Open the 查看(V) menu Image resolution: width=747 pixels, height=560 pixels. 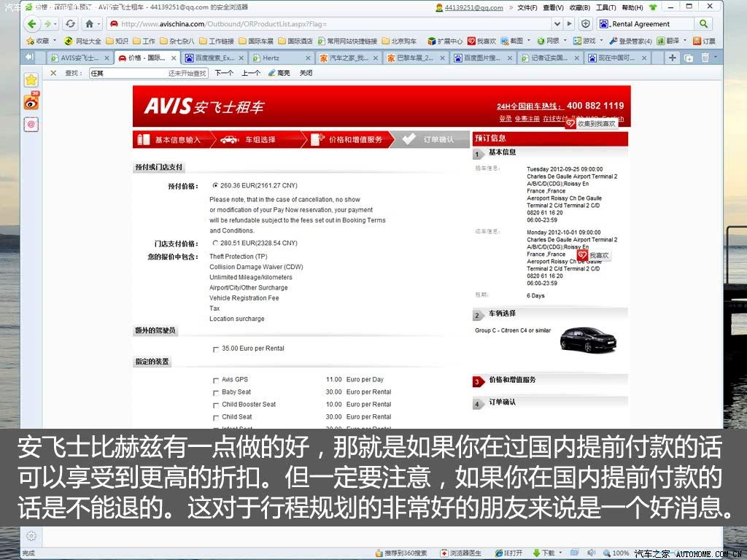(553, 7)
